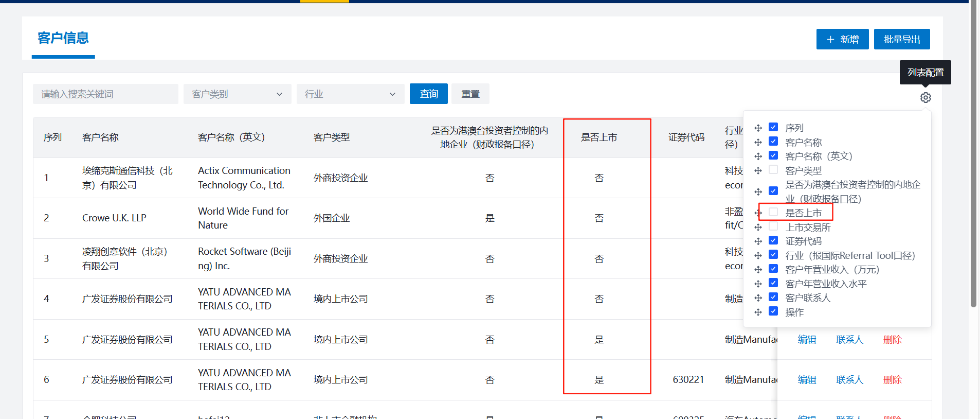Screen dimensions: 980x419
Task: Expand the 客户类别 dropdown
Action: [237, 94]
